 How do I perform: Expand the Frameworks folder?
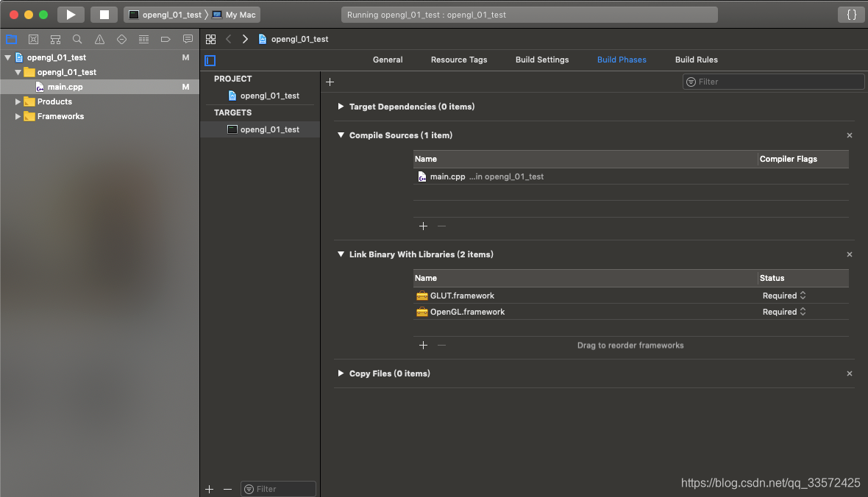pyautogui.click(x=18, y=116)
